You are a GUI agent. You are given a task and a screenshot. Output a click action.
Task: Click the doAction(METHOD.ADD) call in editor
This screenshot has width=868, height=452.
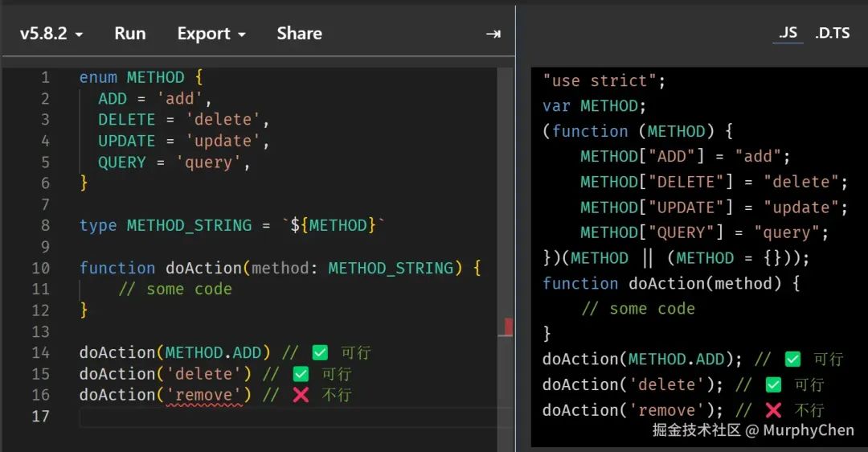pyautogui.click(x=175, y=353)
